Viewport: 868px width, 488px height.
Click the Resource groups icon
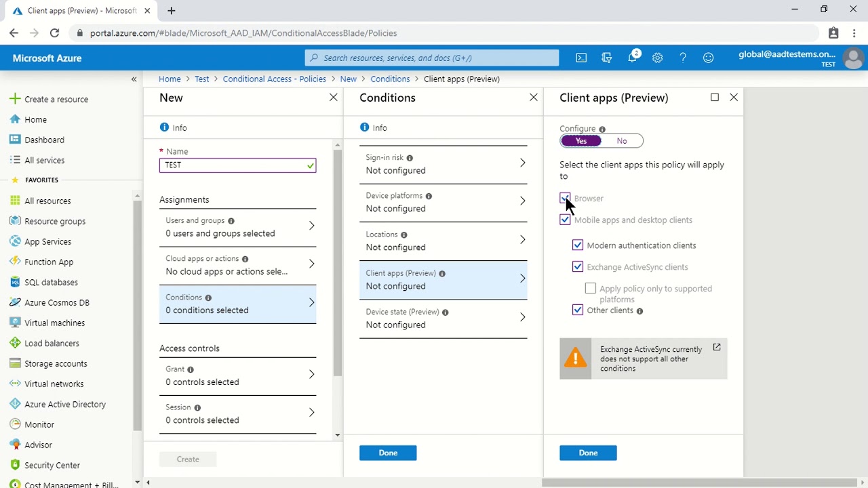[x=15, y=221]
